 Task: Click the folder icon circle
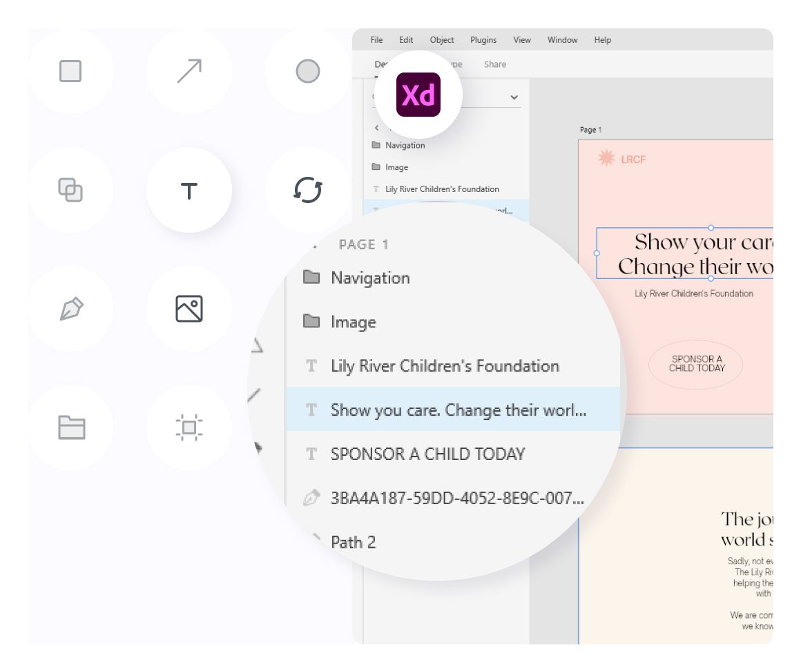pos(70,428)
